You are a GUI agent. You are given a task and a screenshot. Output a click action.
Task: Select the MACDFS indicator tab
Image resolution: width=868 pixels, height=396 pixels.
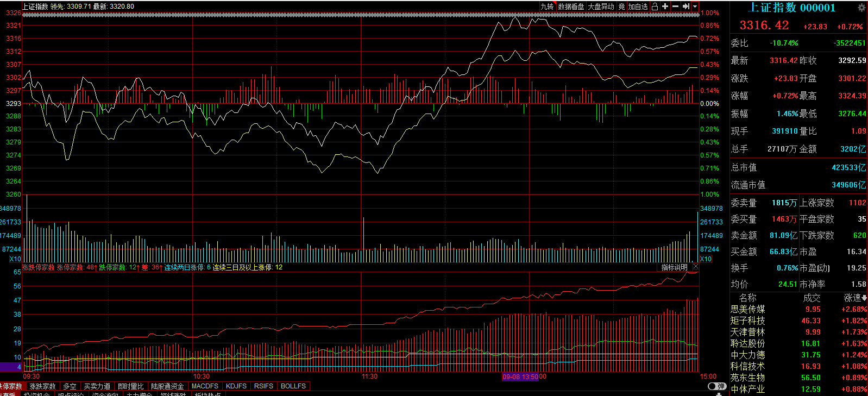[205, 386]
